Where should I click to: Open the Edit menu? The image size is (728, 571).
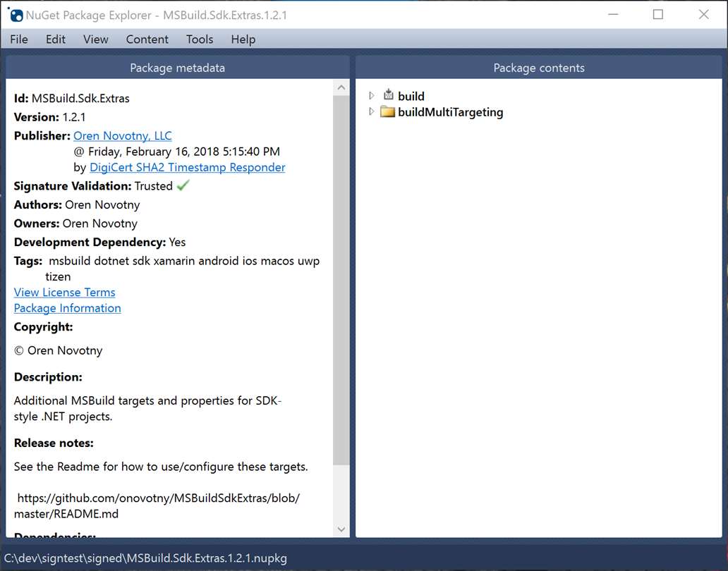point(55,39)
